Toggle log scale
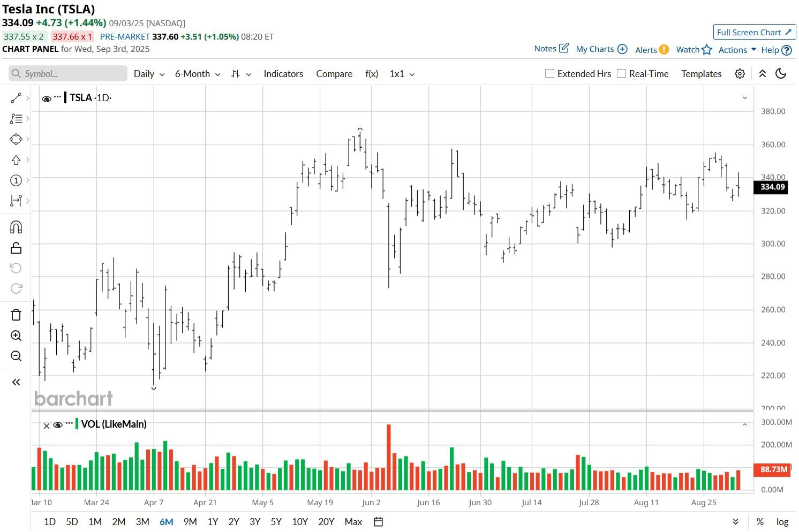Image resolution: width=799 pixels, height=532 pixels. [x=782, y=522]
